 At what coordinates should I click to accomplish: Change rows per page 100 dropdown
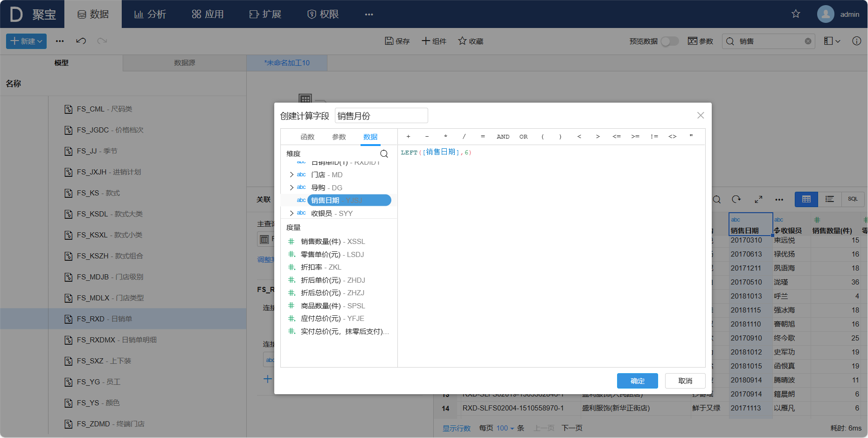coord(505,428)
